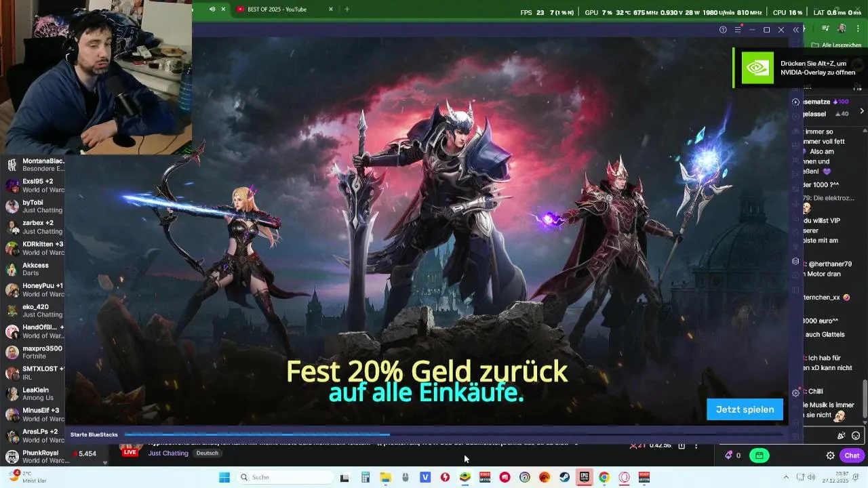Open BlueStacks help question-mark icon
Viewport: 868px width, 488px height.
coord(723,30)
